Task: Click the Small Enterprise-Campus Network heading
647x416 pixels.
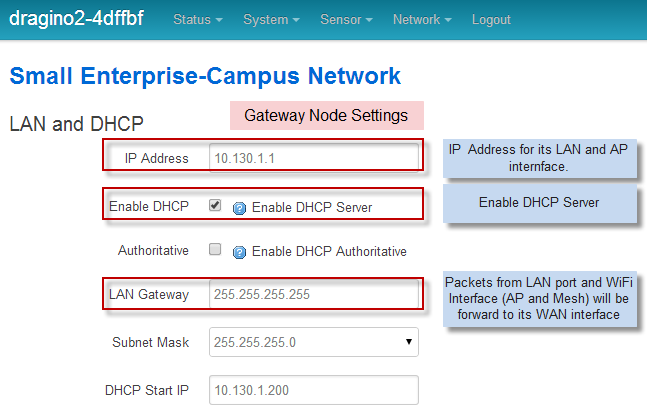Action: pos(205,76)
